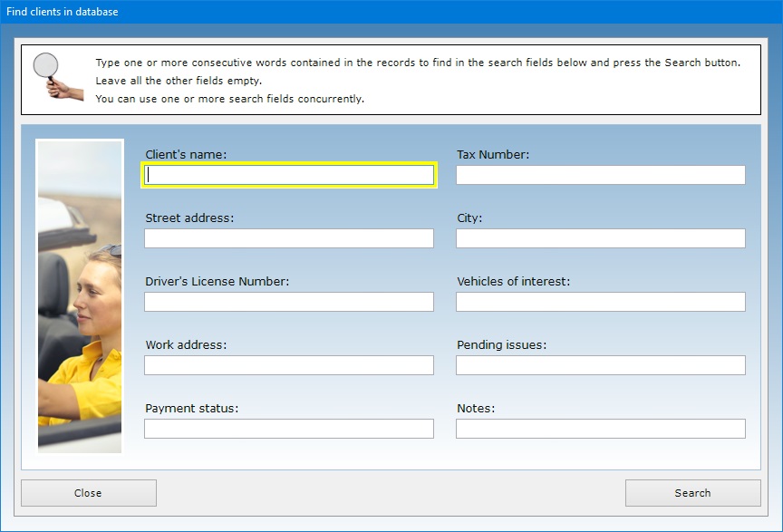Place cursor in the Notes field
Image resolution: width=783 pixels, height=532 pixels.
(x=600, y=429)
